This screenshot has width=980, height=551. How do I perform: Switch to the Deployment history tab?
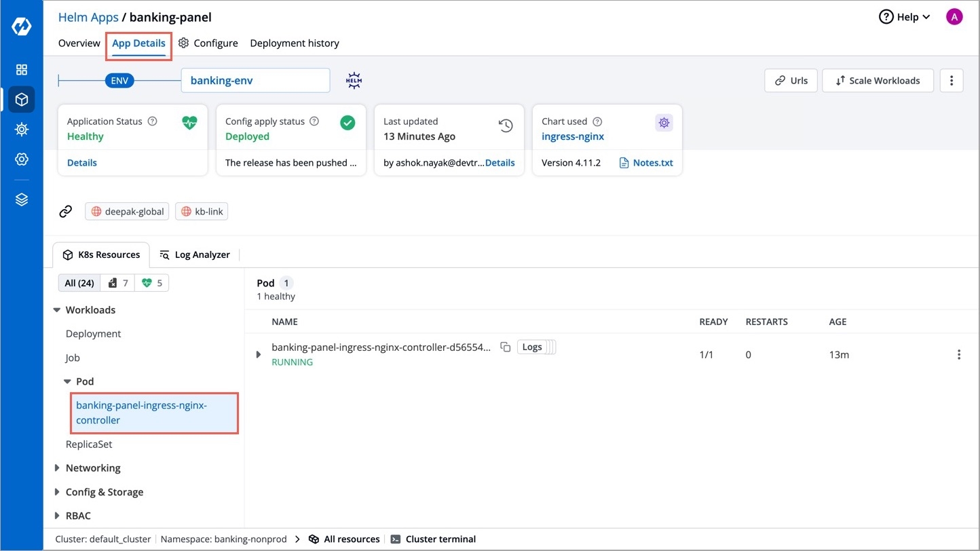(x=295, y=43)
